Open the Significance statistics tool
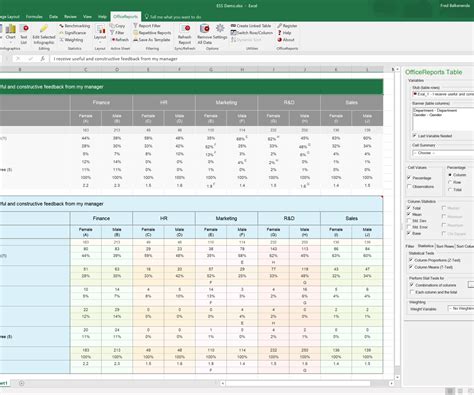Screen dimensions: 474x395 pos(73,33)
